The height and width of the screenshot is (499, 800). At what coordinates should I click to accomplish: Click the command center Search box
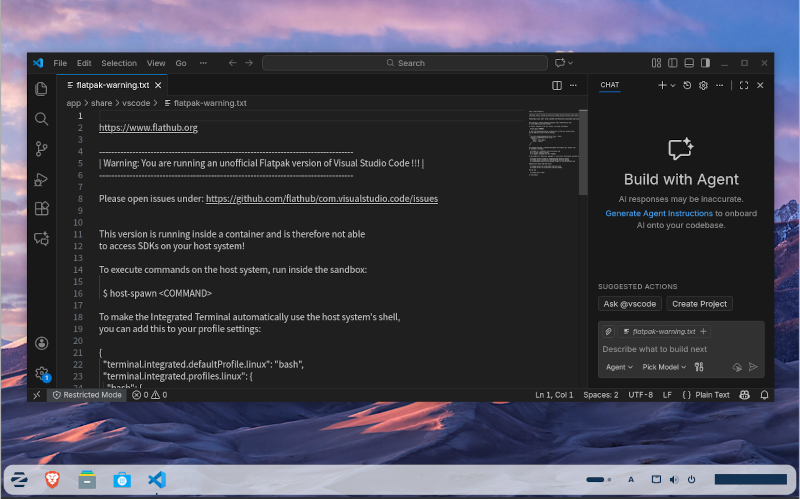point(405,63)
